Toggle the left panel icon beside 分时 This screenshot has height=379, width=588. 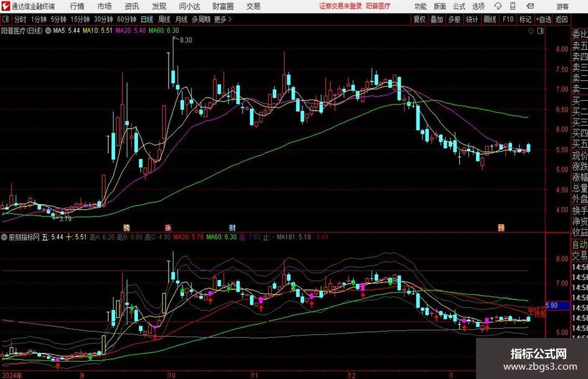pyautogui.click(x=5, y=19)
